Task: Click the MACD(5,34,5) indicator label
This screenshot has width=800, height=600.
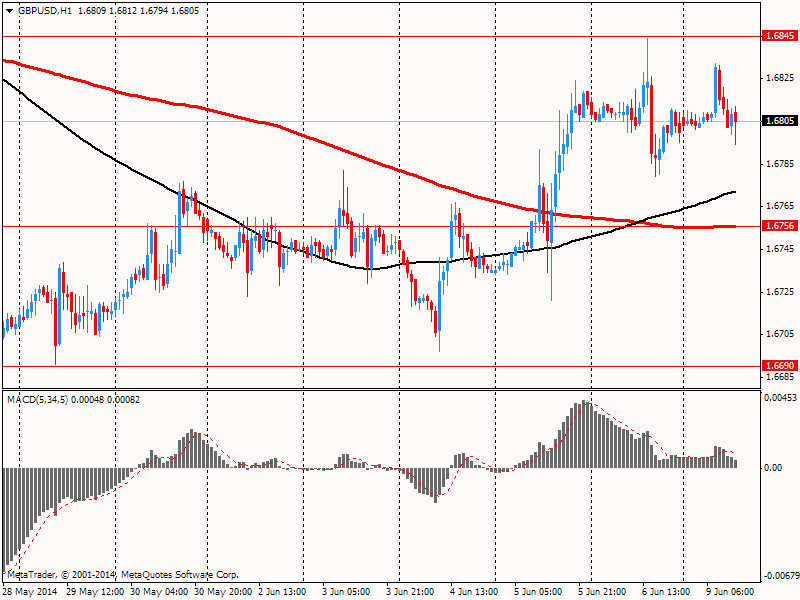Action: pos(38,399)
